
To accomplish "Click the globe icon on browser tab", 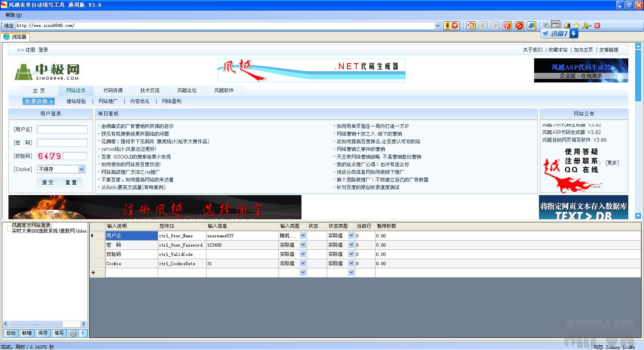I will 6,37.
